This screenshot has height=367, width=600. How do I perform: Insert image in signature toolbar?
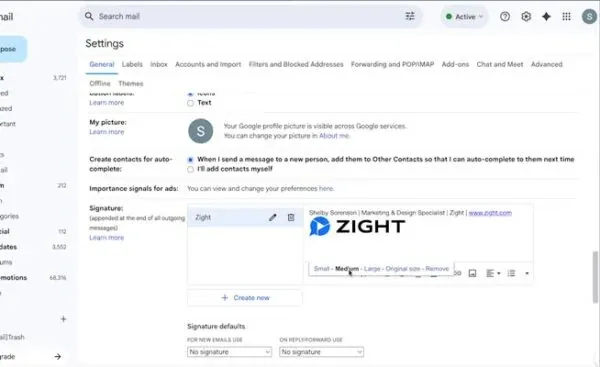(473, 273)
